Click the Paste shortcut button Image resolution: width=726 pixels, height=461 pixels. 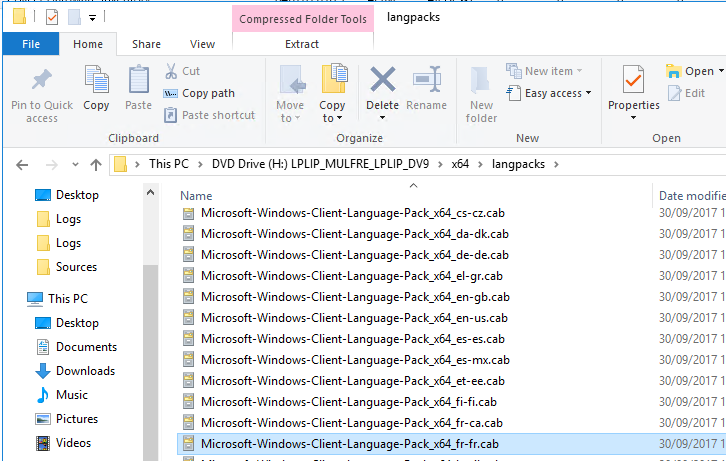[x=209, y=115]
